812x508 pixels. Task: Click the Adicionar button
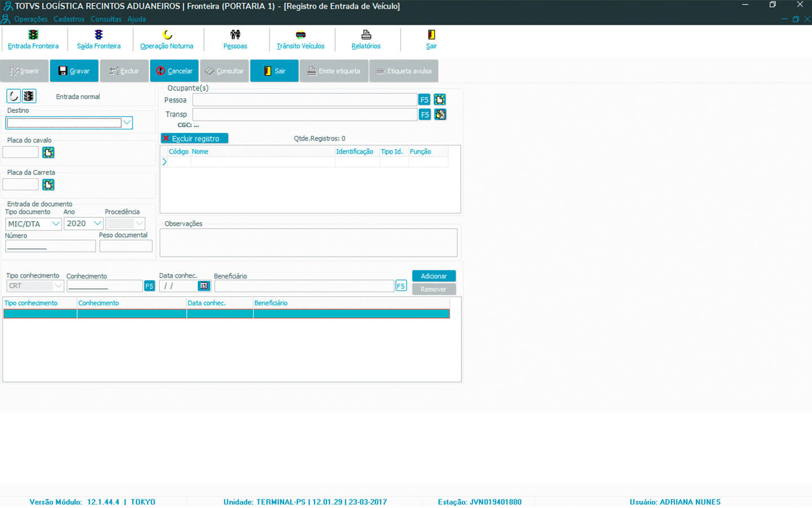tap(434, 276)
